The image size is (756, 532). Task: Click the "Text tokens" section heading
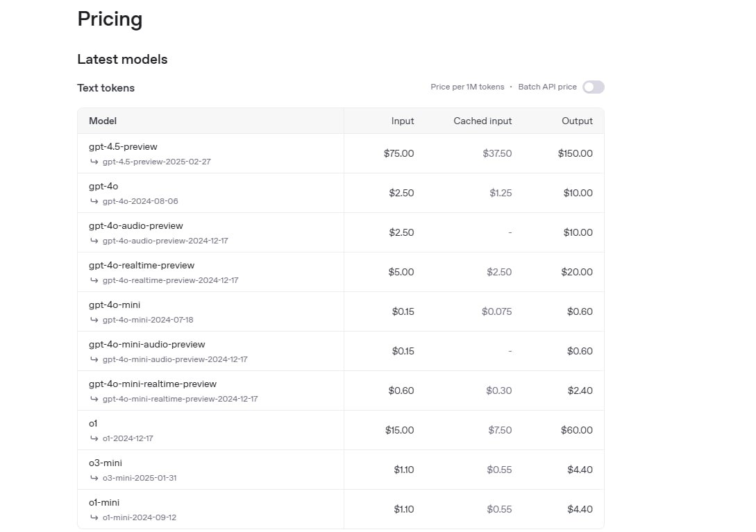point(106,87)
